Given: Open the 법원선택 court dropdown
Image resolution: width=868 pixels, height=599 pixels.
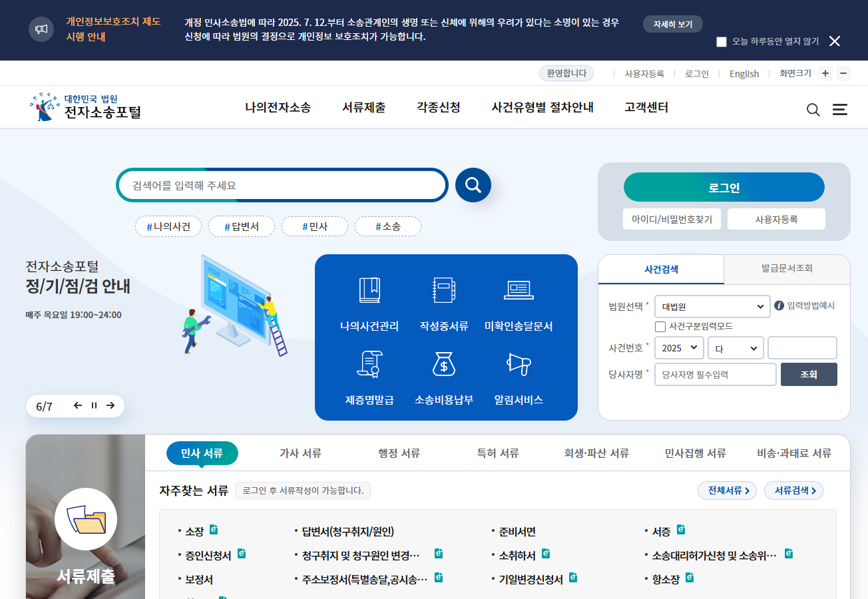Looking at the screenshot, I should point(712,306).
